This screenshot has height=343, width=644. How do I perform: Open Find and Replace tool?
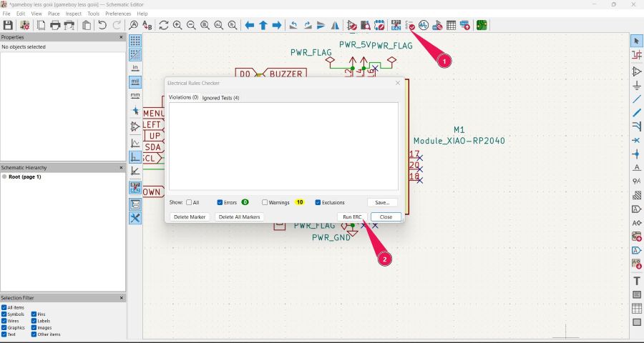tap(147, 25)
